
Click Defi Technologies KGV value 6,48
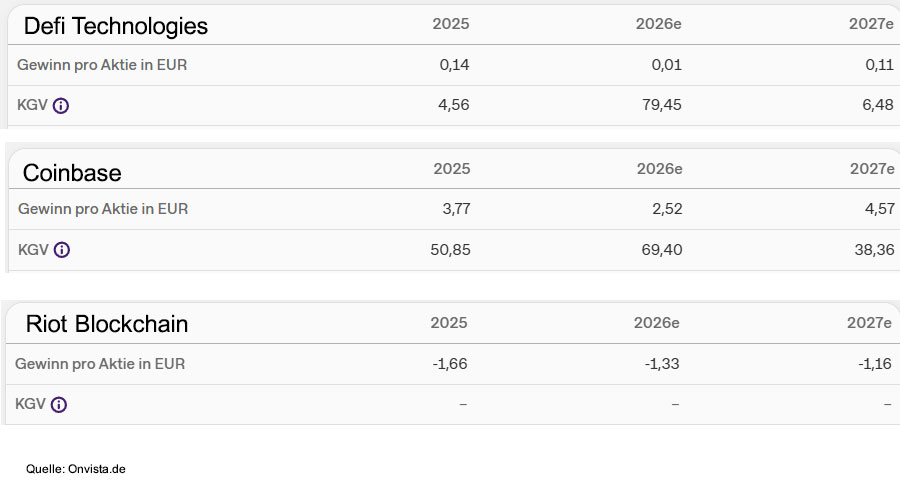tap(878, 104)
